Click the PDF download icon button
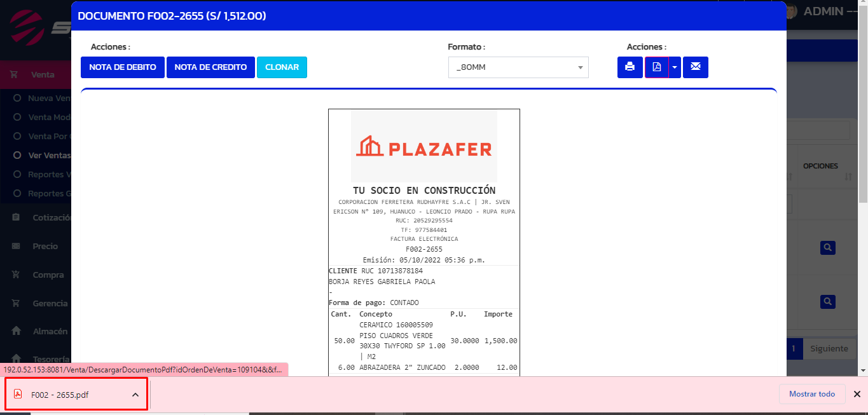 click(657, 67)
